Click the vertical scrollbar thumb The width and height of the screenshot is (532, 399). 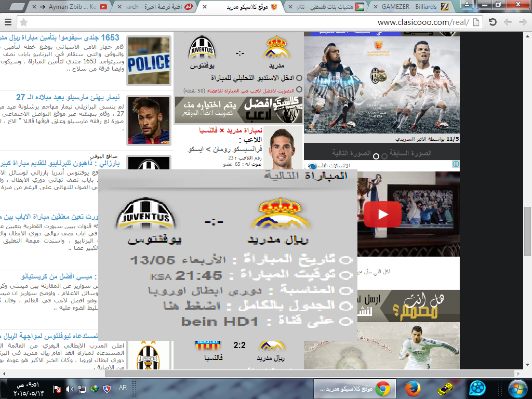527,231
